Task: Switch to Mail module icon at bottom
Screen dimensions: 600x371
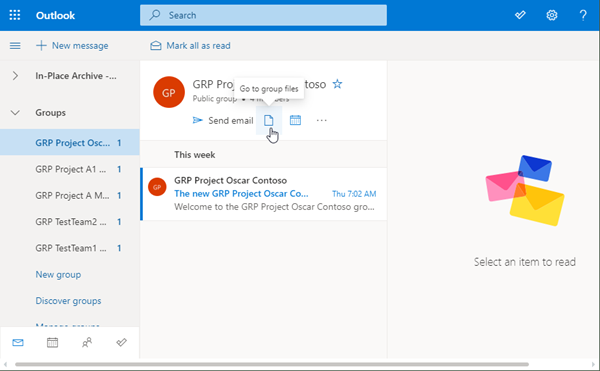Action: pyautogui.click(x=18, y=342)
